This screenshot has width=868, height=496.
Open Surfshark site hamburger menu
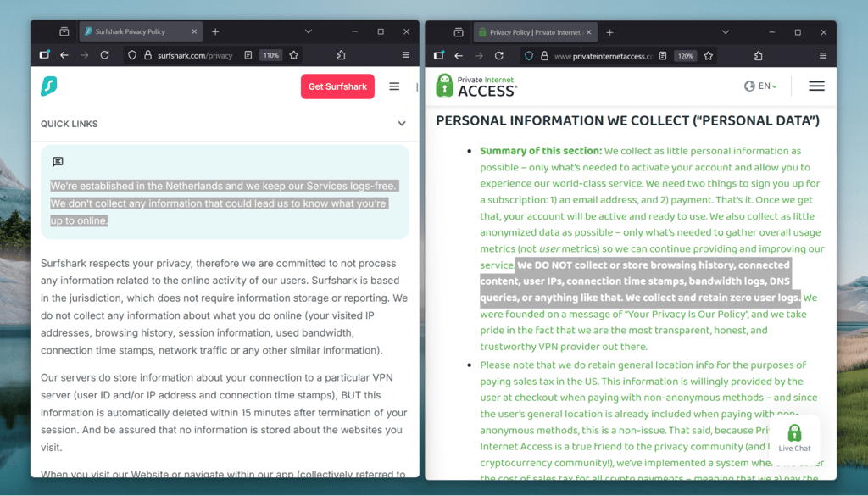coord(394,86)
